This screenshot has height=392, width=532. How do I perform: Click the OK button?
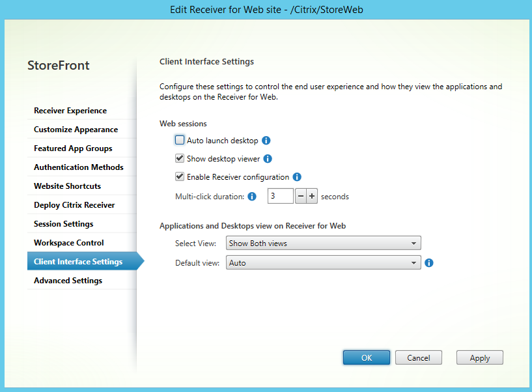pyautogui.click(x=367, y=357)
